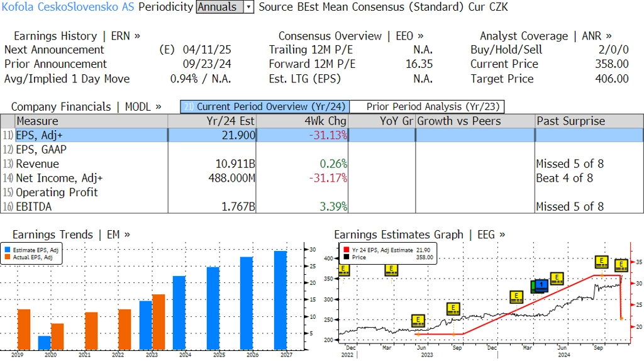Click the 2027 estimate EPS bar
The width and height of the screenshot is (644, 361).
click(280, 301)
